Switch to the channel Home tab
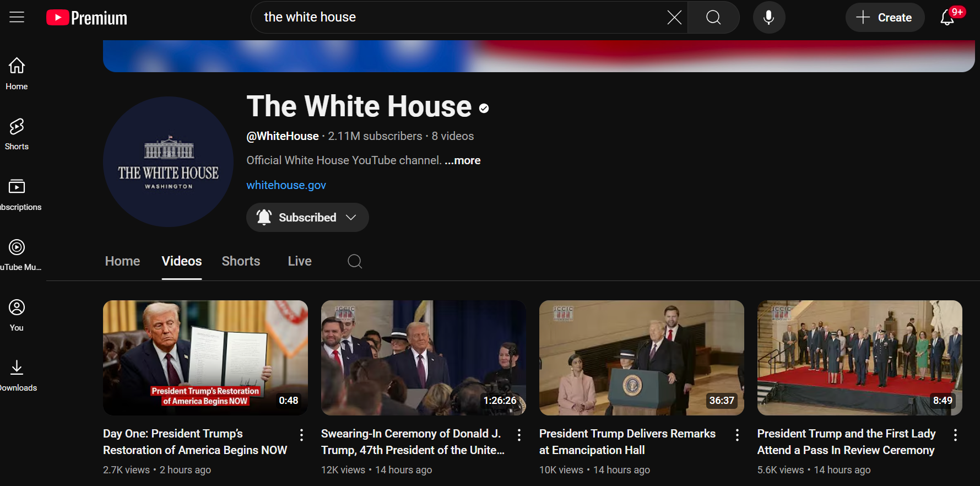This screenshot has width=980, height=486. coord(122,261)
